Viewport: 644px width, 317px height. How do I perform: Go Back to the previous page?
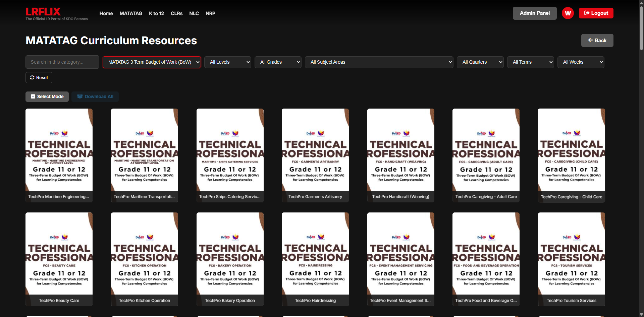(x=597, y=40)
